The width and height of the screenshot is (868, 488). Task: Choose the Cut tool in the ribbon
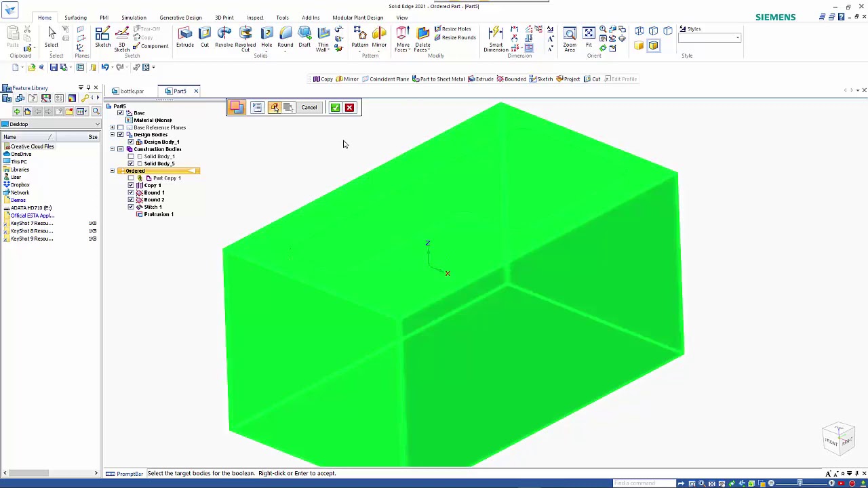tap(204, 37)
